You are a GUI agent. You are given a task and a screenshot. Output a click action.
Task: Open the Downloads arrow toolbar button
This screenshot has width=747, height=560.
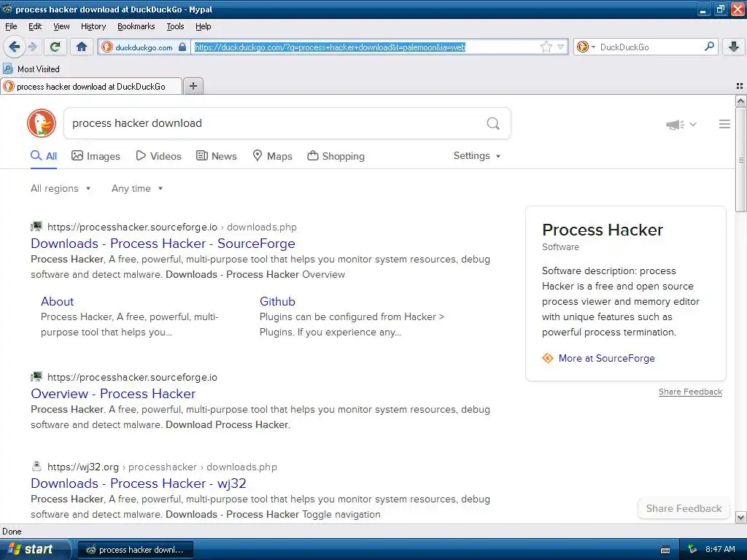[x=734, y=47]
